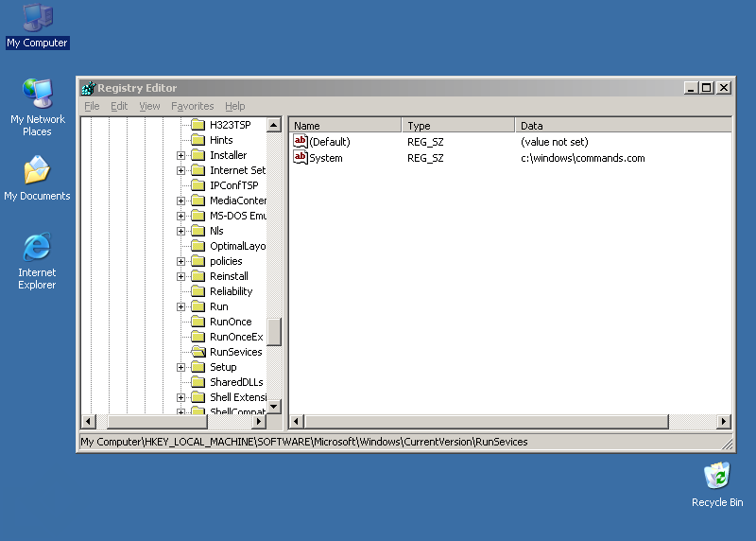Click values pane right scroll arrow
This screenshot has height=541, width=756.
tap(724, 421)
